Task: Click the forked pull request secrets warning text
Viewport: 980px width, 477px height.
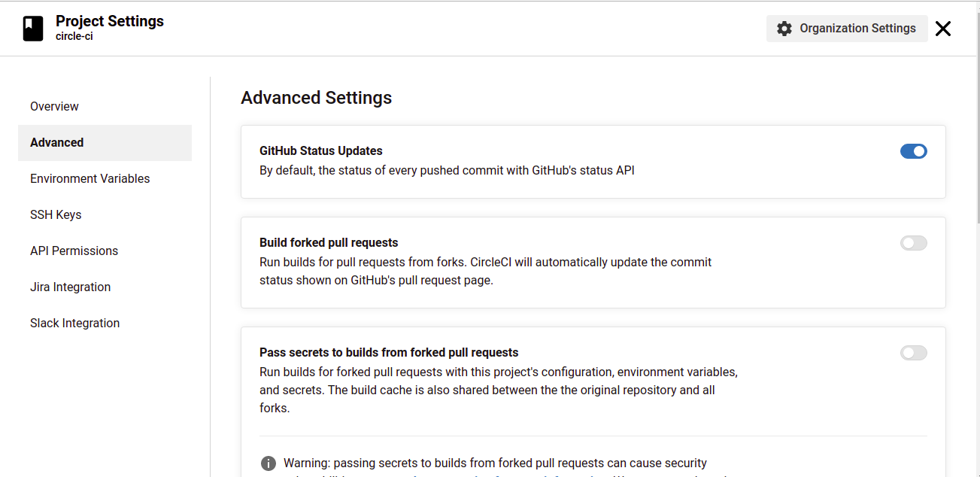Action: [495, 463]
